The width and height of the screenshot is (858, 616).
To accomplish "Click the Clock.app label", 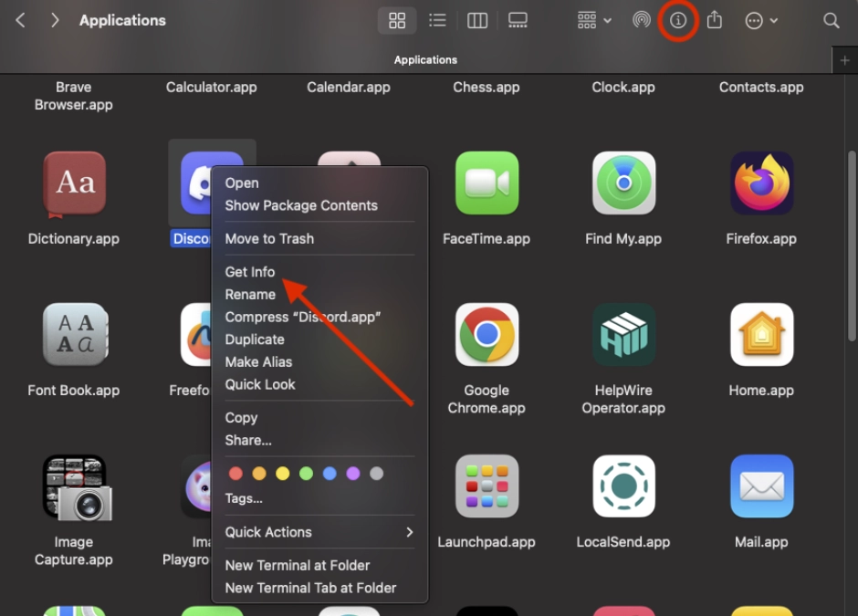I will (x=623, y=87).
